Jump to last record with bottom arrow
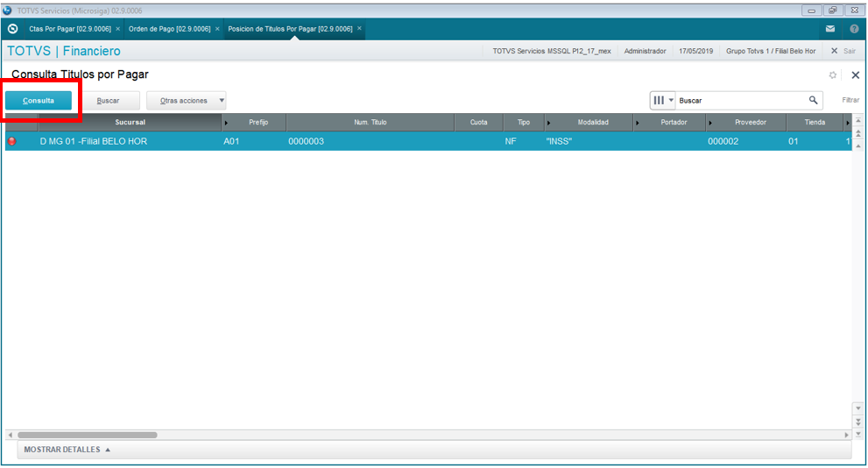The height and width of the screenshot is (468, 868). (x=858, y=434)
